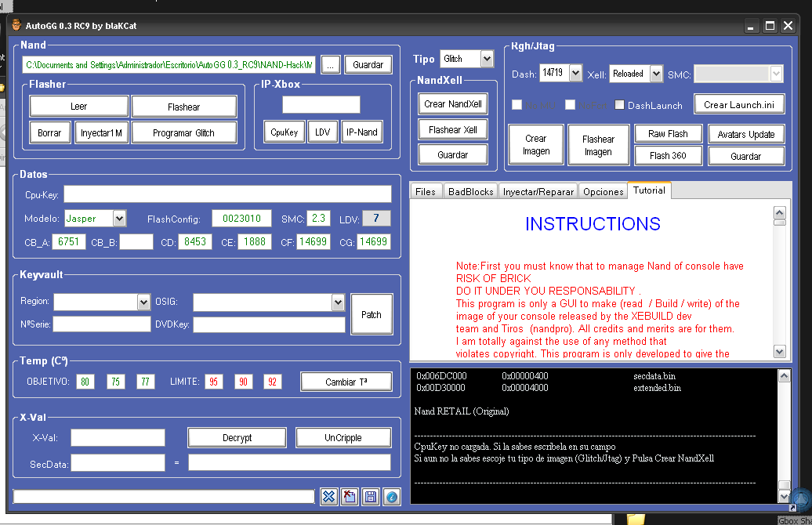Click the Flash 360 button

coord(668,155)
